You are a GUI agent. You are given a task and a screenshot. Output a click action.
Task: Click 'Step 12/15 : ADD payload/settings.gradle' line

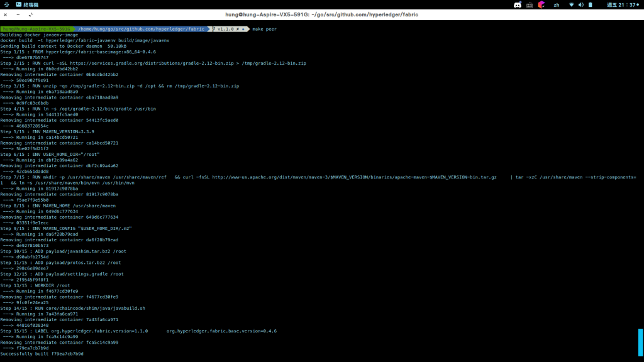click(x=62, y=274)
